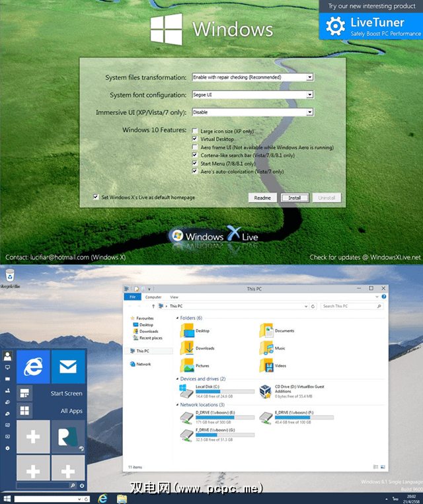Screen dimensions: 423x504
Task: Select Favourites in navigation pane
Action: [142, 318]
